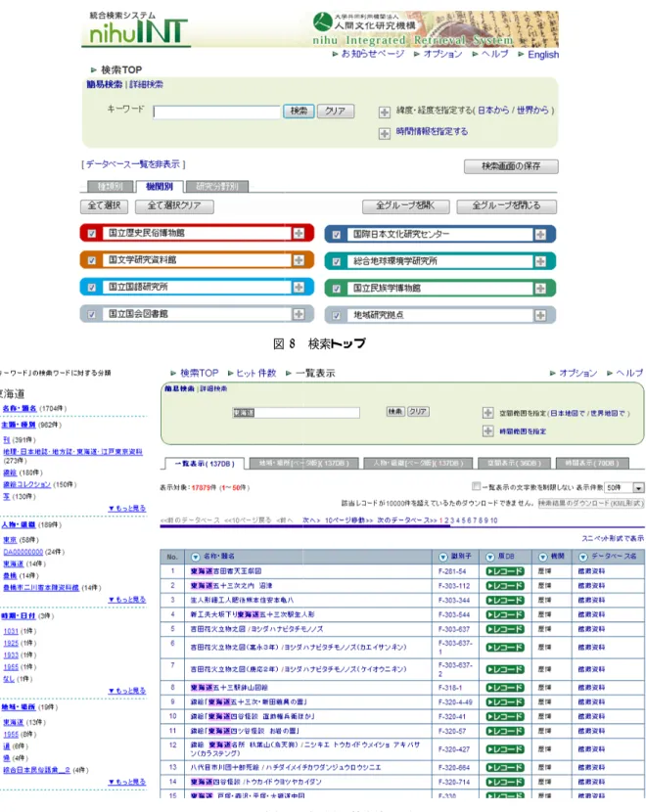Click the 検索画面の保存 button
This screenshot has height=812, width=646.
pos(511,166)
